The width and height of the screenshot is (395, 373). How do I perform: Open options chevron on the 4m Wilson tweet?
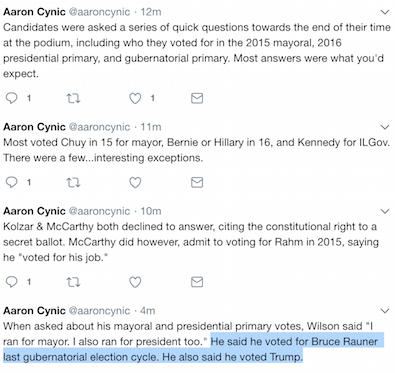point(385,311)
